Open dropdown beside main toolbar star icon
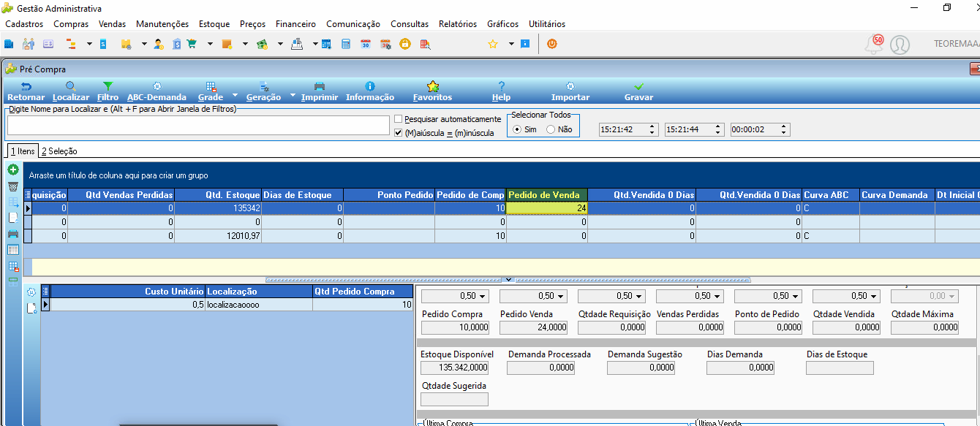980x426 pixels. click(x=511, y=44)
